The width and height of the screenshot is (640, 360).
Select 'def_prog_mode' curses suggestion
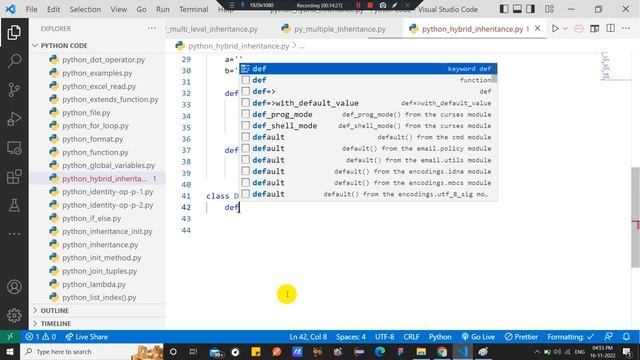pos(368,114)
